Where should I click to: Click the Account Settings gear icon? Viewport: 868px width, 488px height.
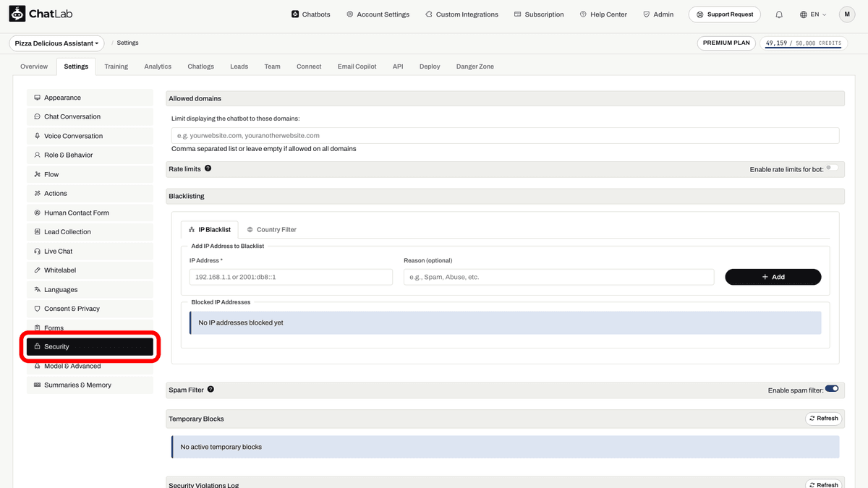pyautogui.click(x=350, y=14)
